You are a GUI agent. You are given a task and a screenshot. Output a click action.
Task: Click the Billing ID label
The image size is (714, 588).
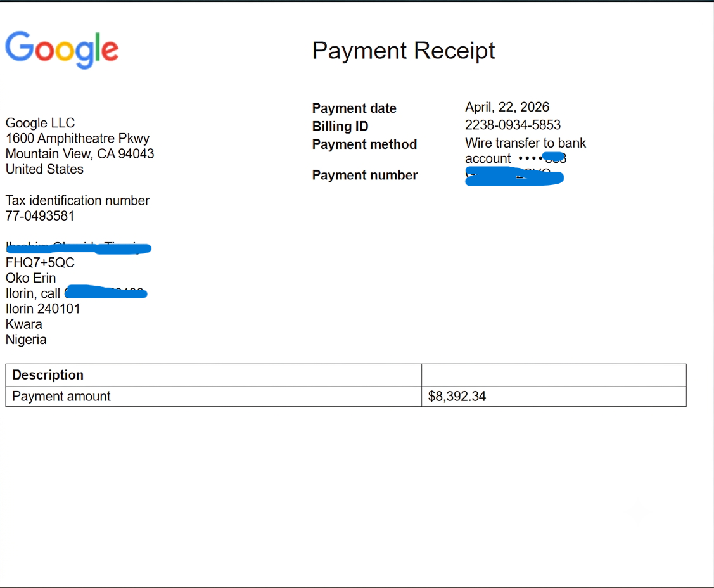click(340, 126)
